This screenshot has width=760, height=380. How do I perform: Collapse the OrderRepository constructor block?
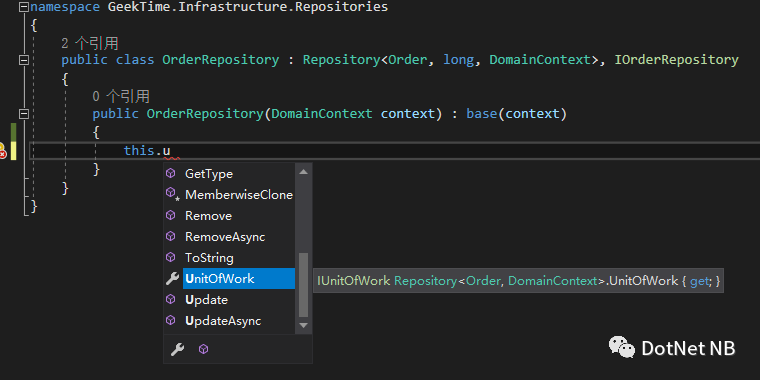point(23,114)
